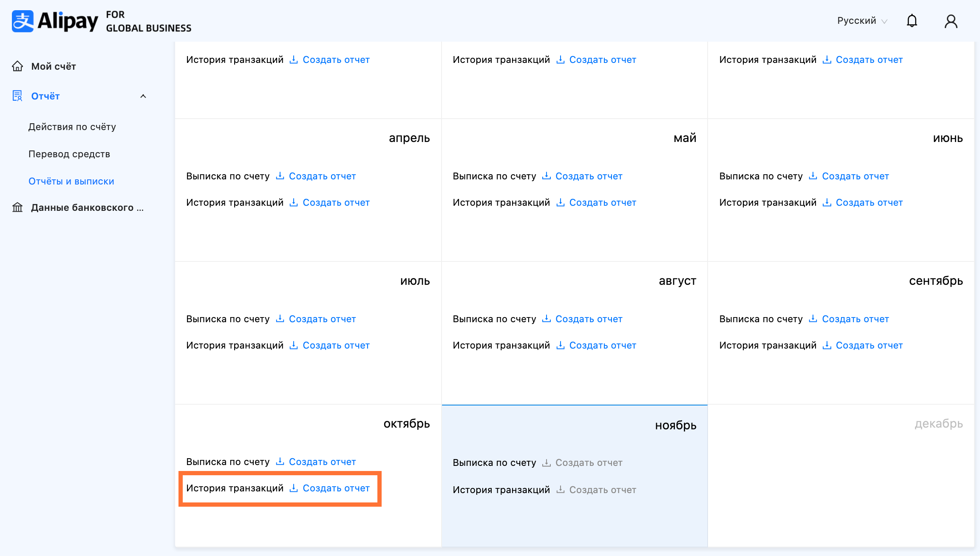
Task: Select Отчёты и выписки in sidebar
Action: pyautogui.click(x=71, y=181)
